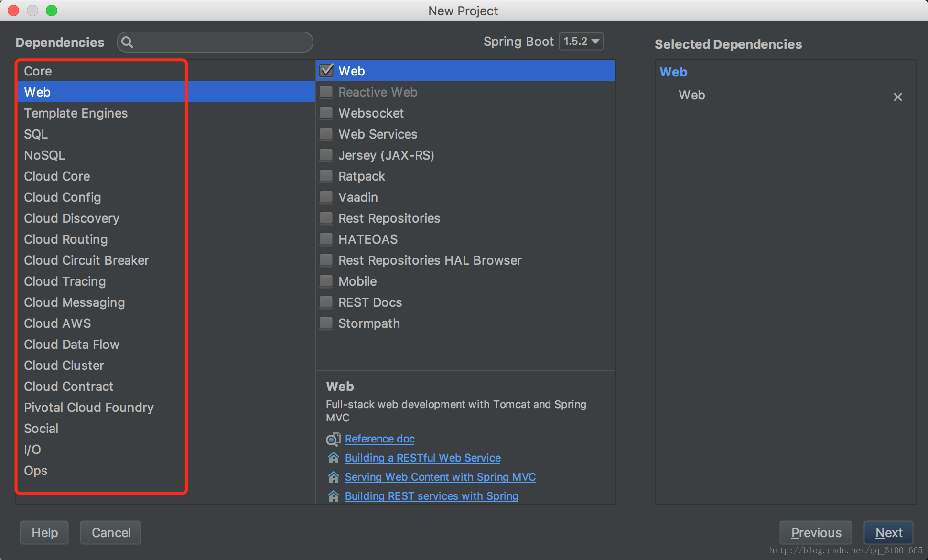The width and height of the screenshot is (928, 560).
Task: Click the search magnifier icon
Action: point(127,42)
